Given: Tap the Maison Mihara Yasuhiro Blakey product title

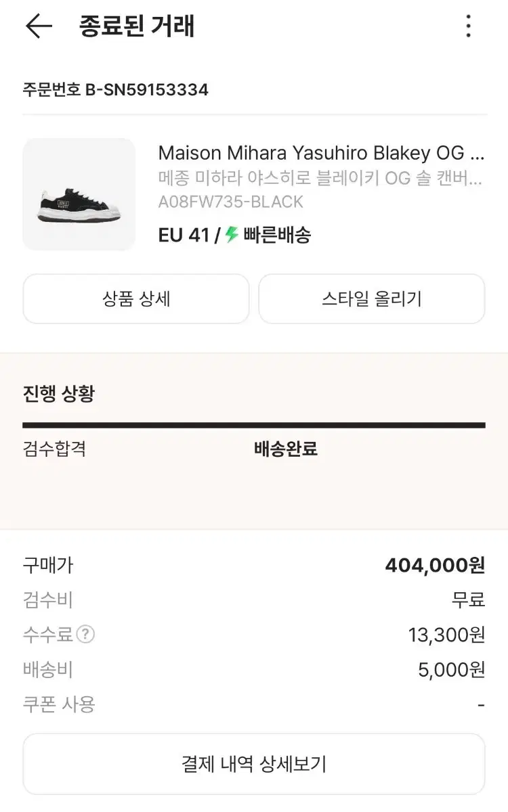Looking at the screenshot, I should coord(321,153).
